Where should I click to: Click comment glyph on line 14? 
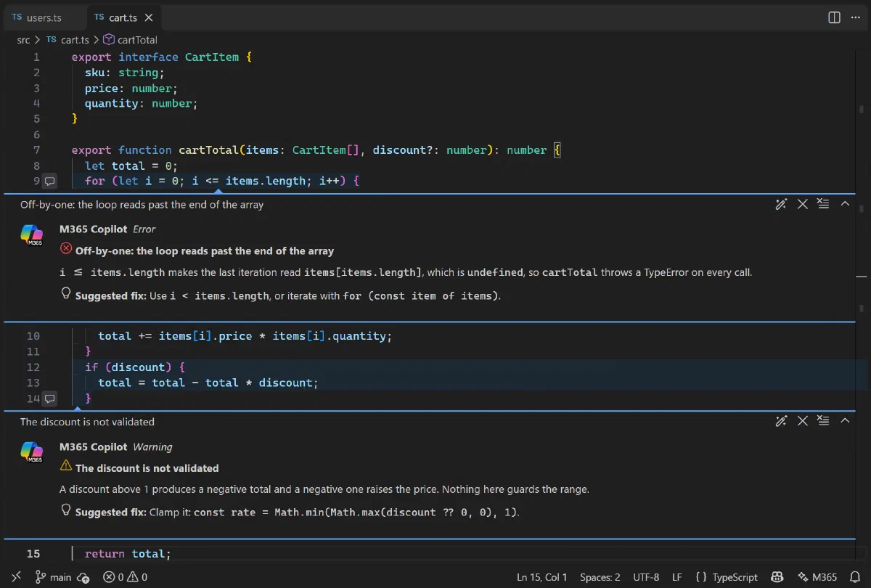click(49, 399)
